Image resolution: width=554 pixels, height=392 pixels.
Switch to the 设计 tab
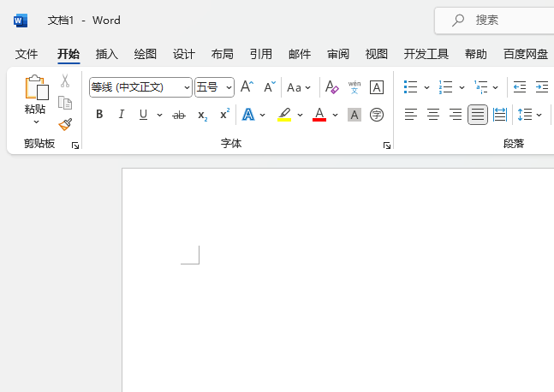(x=184, y=54)
